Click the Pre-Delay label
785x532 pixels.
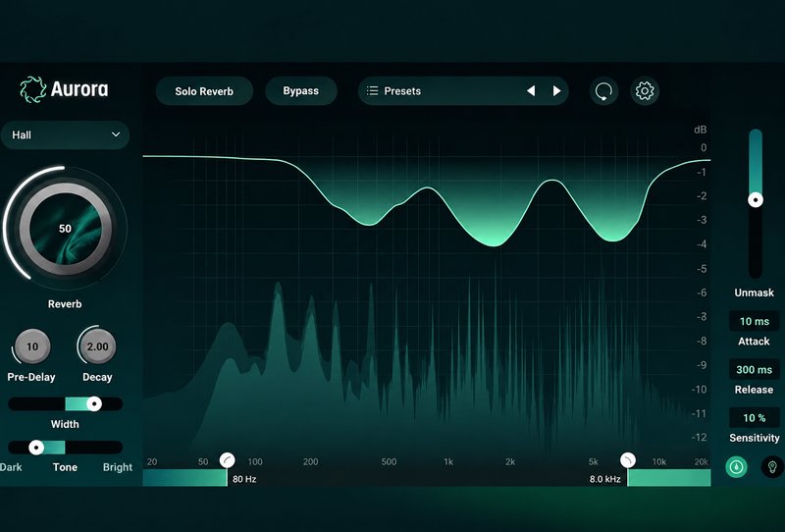pos(31,377)
